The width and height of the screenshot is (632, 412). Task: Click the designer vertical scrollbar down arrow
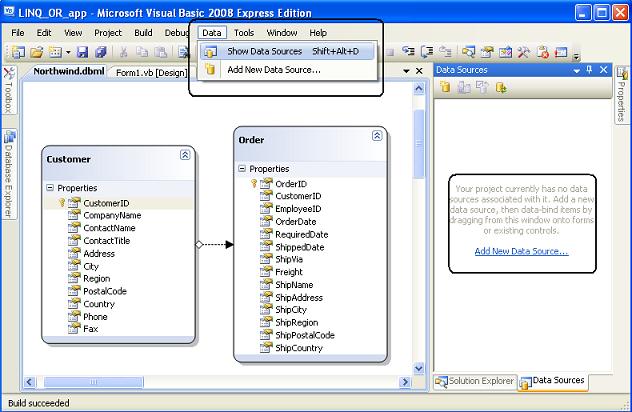(419, 368)
